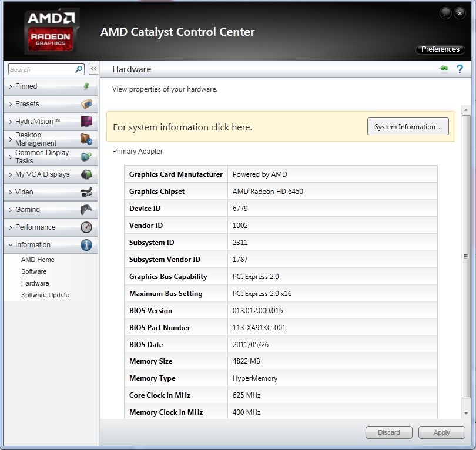Click BIOS Part Number '113-XA91KC-001'
The width and height of the screenshot is (476, 450).
[259, 327]
